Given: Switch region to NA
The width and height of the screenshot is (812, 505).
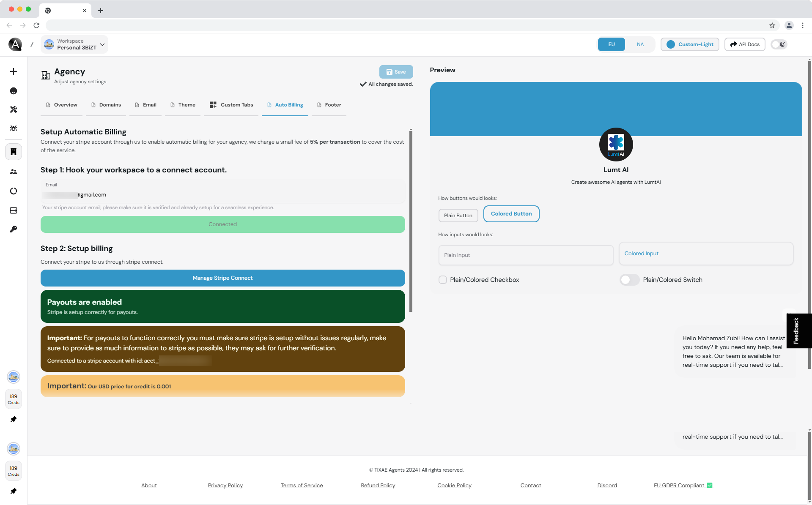Looking at the screenshot, I should click(640, 44).
